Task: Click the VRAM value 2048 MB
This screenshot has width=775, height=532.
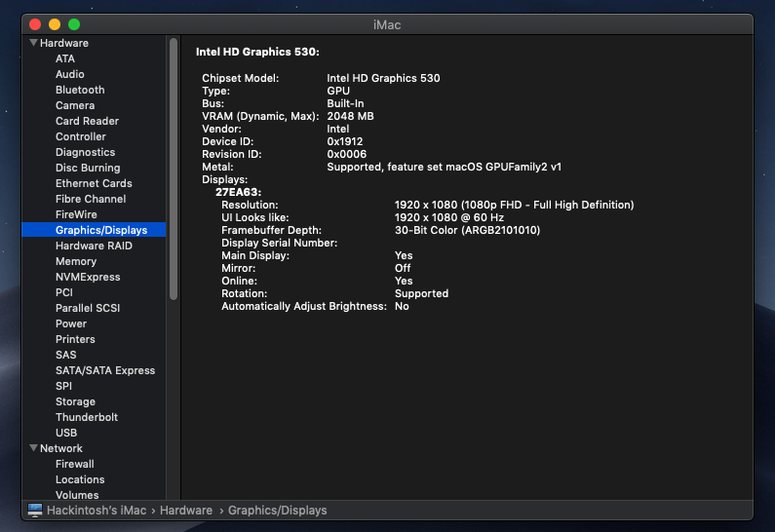Action: coord(350,116)
